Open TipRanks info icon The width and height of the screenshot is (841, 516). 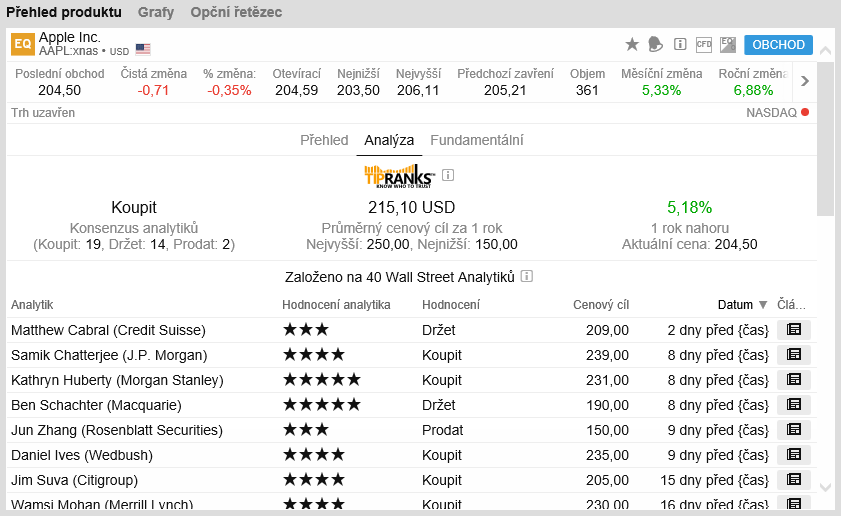point(448,175)
